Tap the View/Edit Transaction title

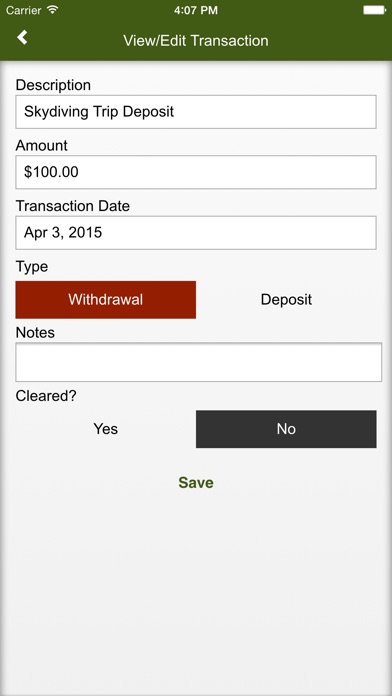(x=196, y=40)
